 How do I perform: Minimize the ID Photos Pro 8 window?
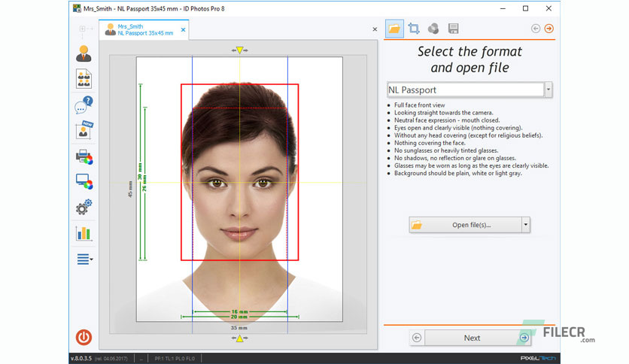point(503,8)
